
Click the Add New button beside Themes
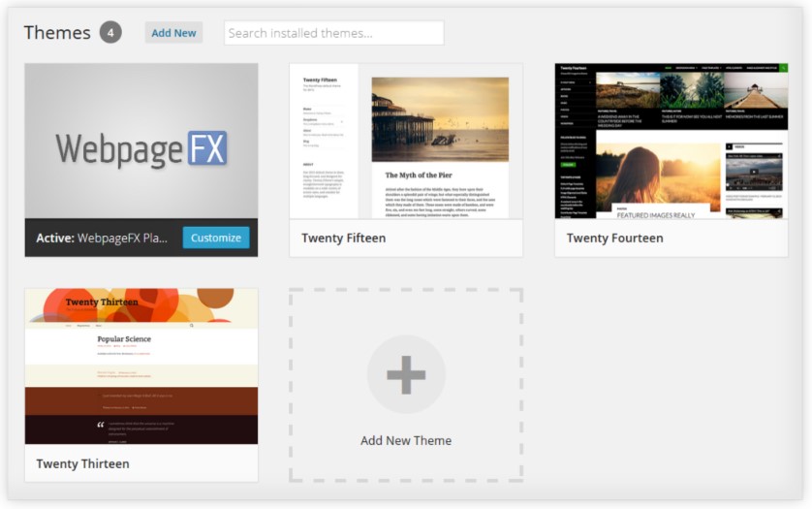(x=173, y=33)
